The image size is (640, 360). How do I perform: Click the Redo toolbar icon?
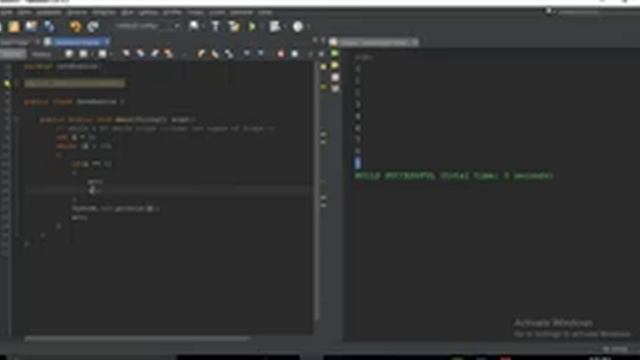pyautogui.click(x=93, y=27)
